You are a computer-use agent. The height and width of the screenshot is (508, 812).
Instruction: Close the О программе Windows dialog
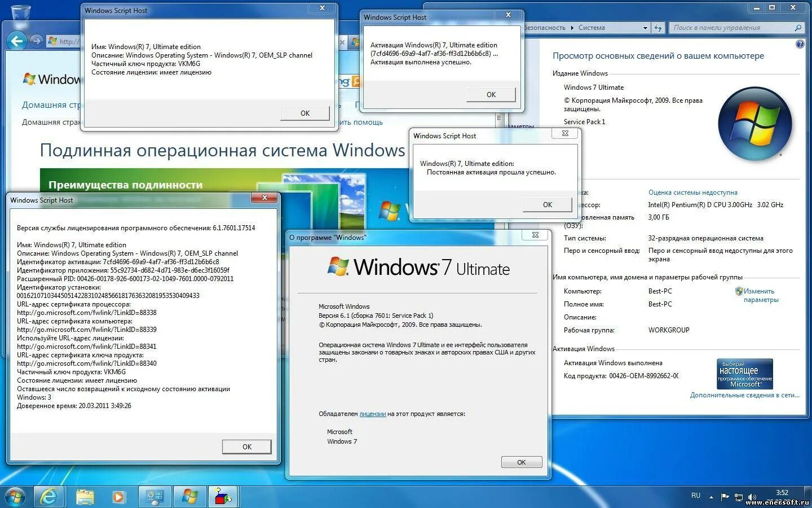click(x=535, y=235)
